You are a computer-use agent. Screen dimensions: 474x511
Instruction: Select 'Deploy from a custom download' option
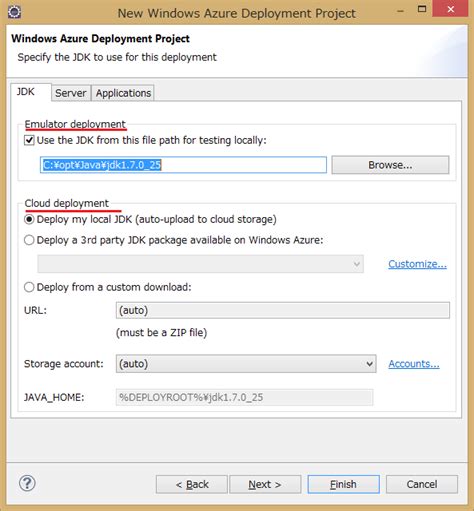[29, 287]
